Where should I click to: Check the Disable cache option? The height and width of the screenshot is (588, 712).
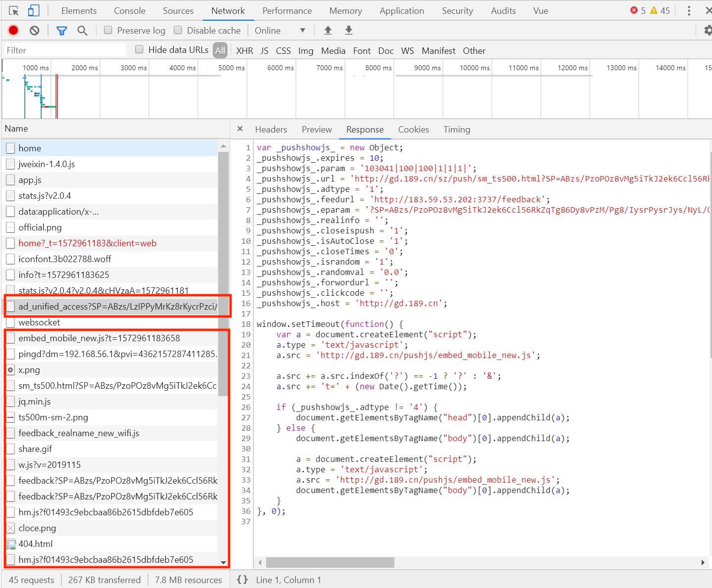[x=178, y=30]
